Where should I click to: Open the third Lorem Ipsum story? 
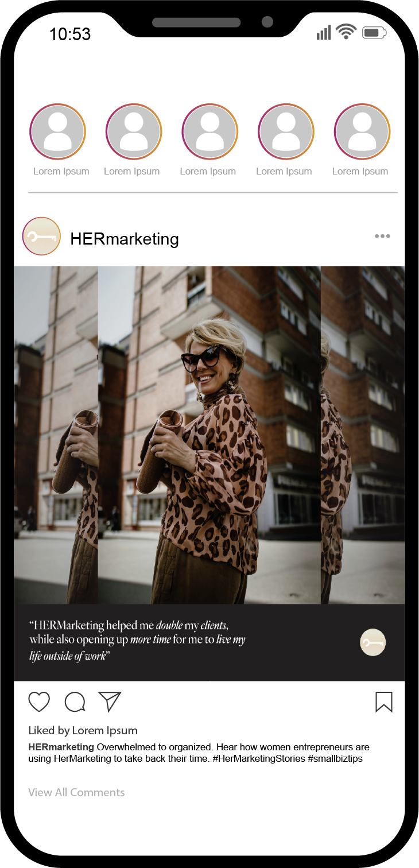pyautogui.click(x=209, y=132)
